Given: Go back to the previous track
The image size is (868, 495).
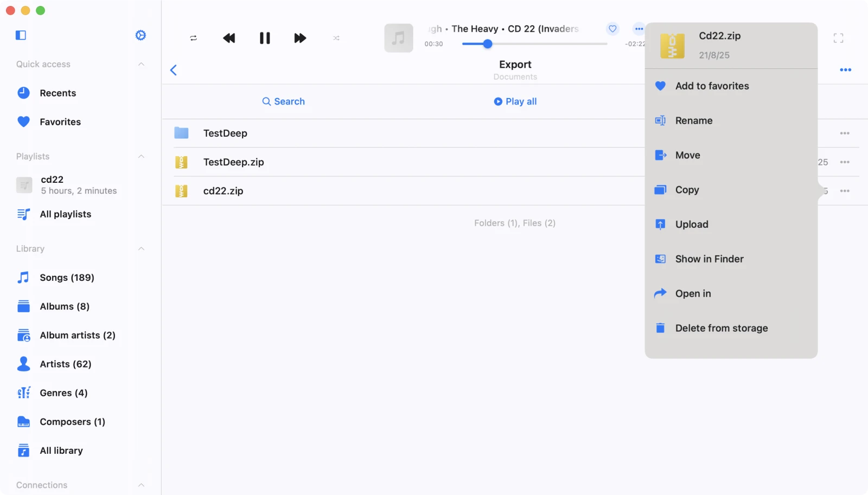Looking at the screenshot, I should (x=229, y=38).
